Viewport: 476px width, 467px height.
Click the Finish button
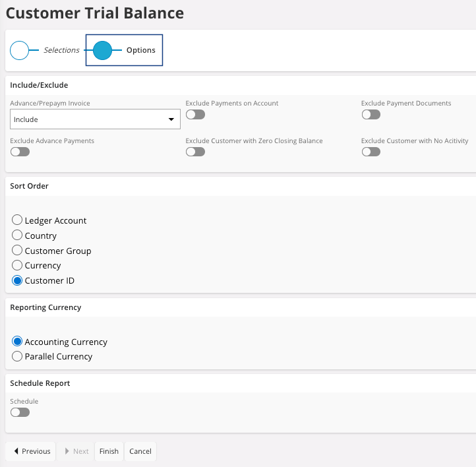pos(109,451)
